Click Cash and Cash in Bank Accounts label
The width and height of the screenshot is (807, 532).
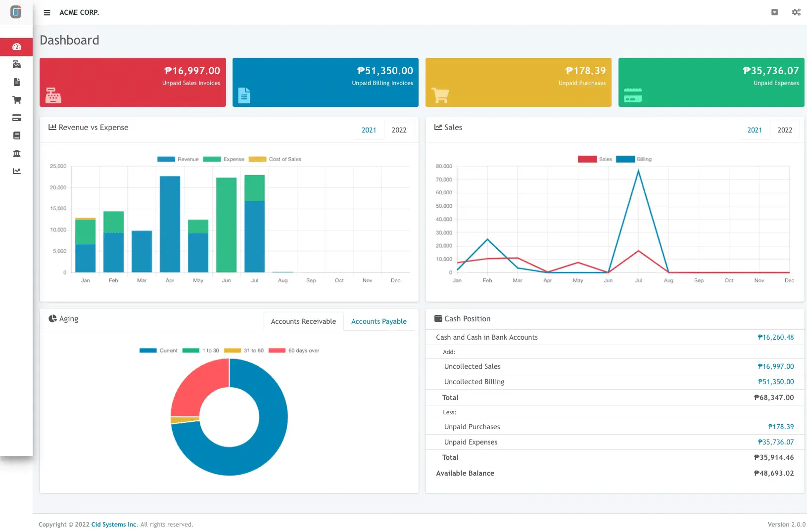[x=487, y=337]
